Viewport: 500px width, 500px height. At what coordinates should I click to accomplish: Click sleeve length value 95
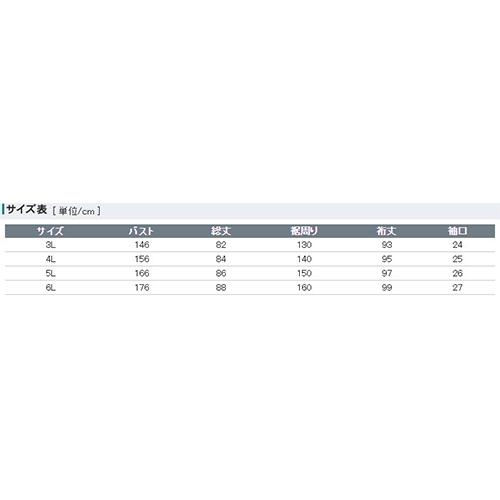pyautogui.click(x=387, y=259)
